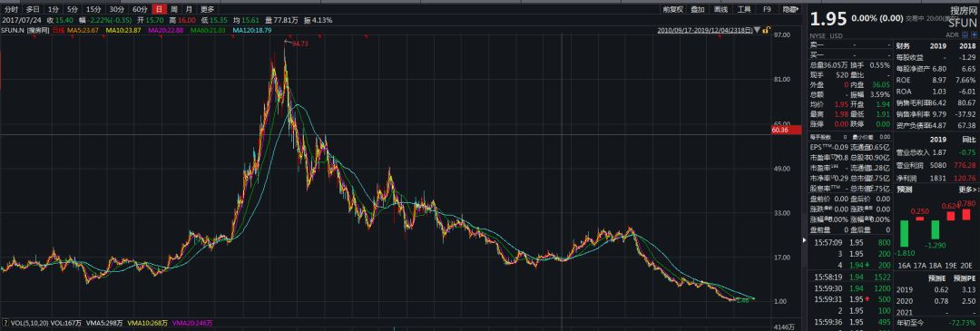Select the 60分 timeframe tab
Screen dimensions: 980x331
140,9
